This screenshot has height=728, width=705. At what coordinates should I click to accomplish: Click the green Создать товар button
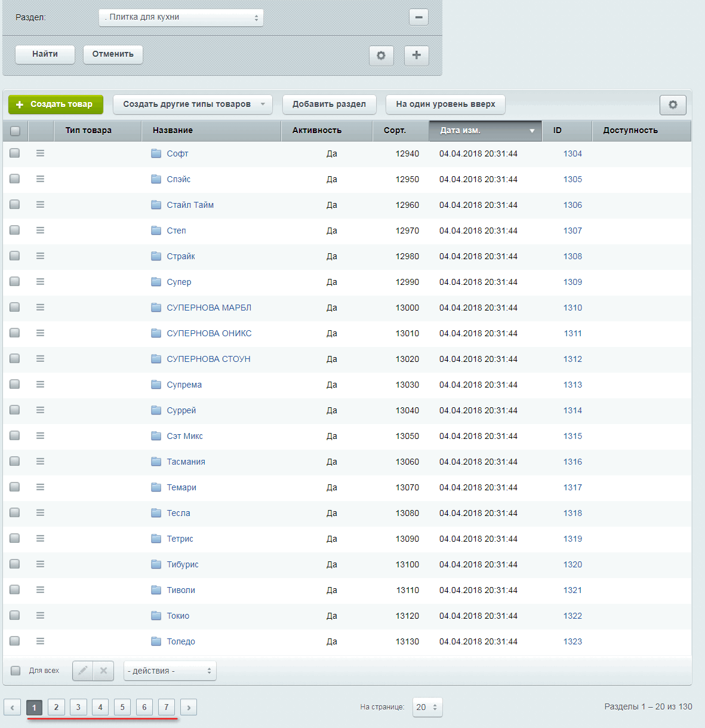pyautogui.click(x=56, y=105)
